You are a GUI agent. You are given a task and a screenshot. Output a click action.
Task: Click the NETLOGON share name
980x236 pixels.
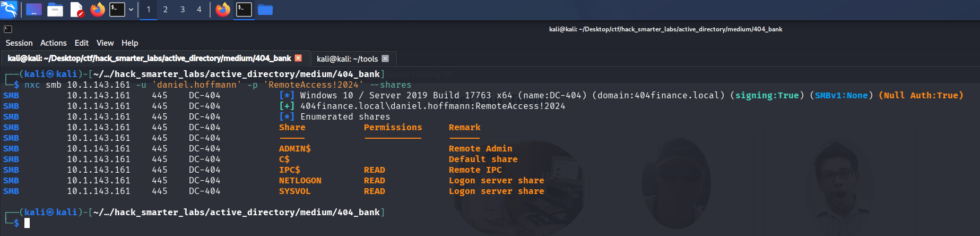[300, 181]
